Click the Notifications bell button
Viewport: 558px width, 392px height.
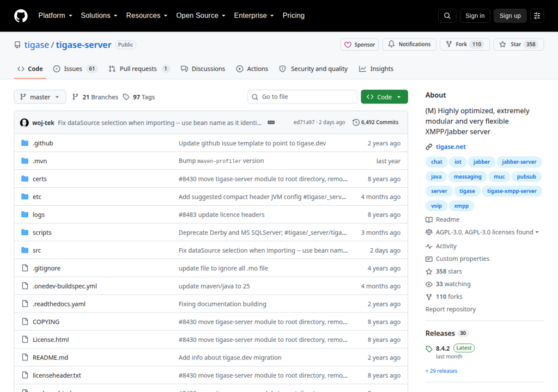click(x=409, y=45)
